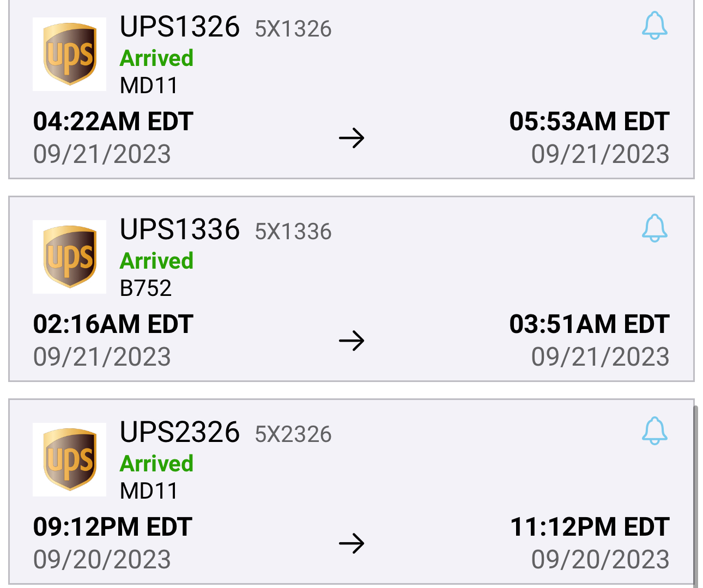Image resolution: width=703 pixels, height=588 pixels.
Task: Open flight UPS2326 title
Action: [179, 432]
